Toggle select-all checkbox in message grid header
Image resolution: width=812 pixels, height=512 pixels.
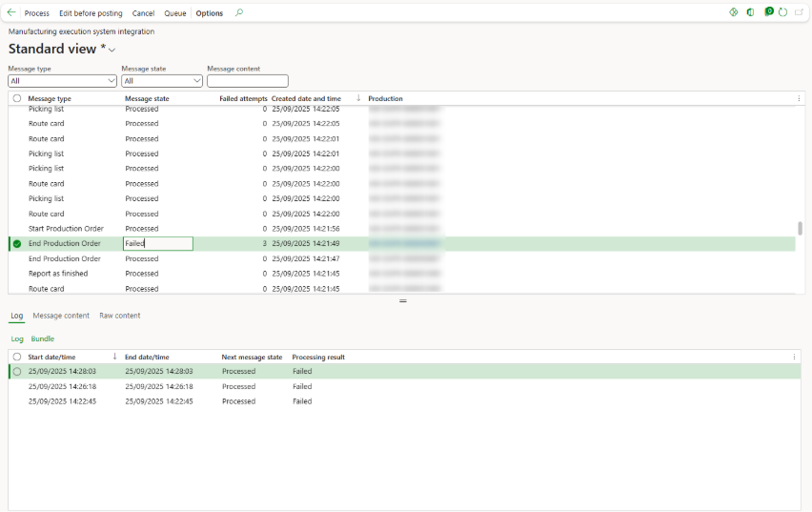[17, 98]
